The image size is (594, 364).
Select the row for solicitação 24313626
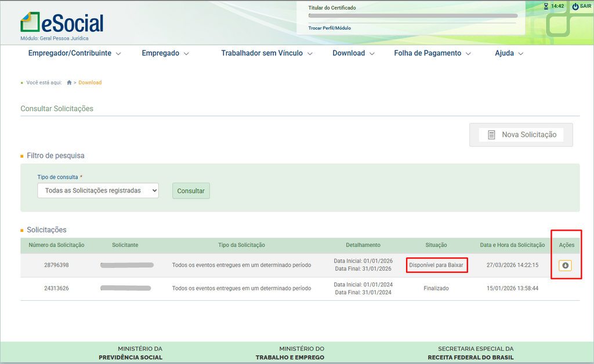tap(56, 288)
